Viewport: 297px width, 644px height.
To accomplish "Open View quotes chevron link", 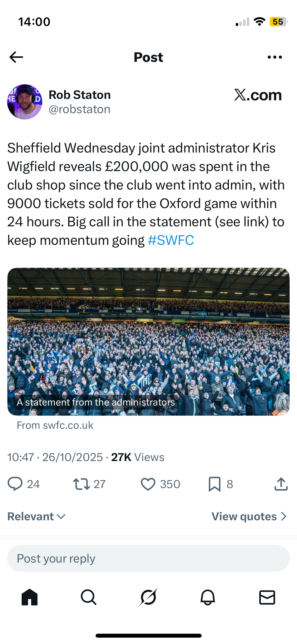I will click(249, 516).
